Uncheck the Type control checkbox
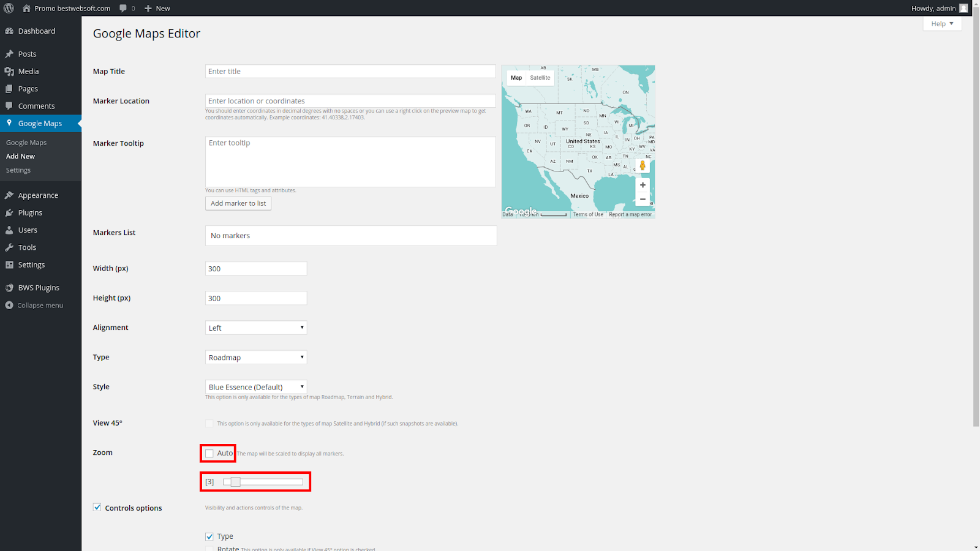Screen dimensions: 980x551 coord(209,536)
